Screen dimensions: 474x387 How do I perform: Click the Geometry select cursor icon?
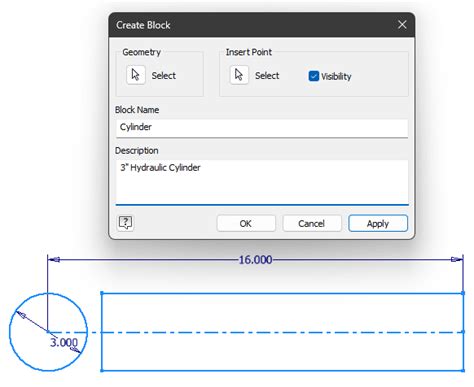click(136, 75)
